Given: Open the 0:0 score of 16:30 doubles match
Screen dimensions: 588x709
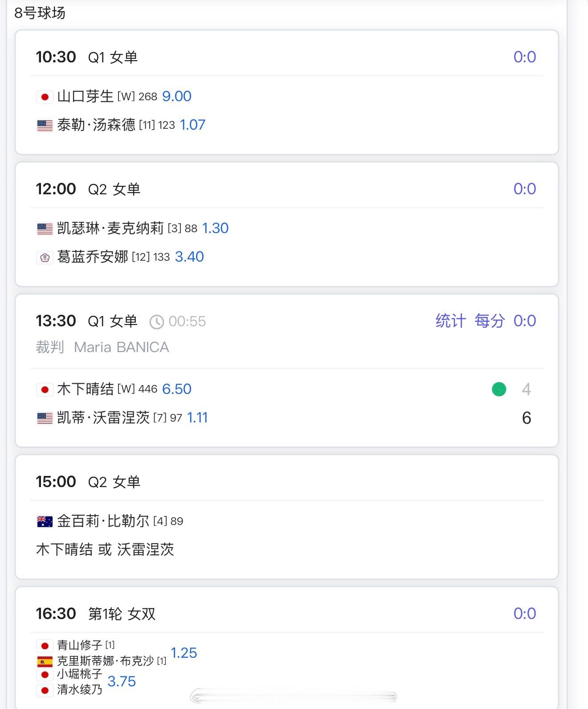Looking at the screenshot, I should [x=524, y=614].
